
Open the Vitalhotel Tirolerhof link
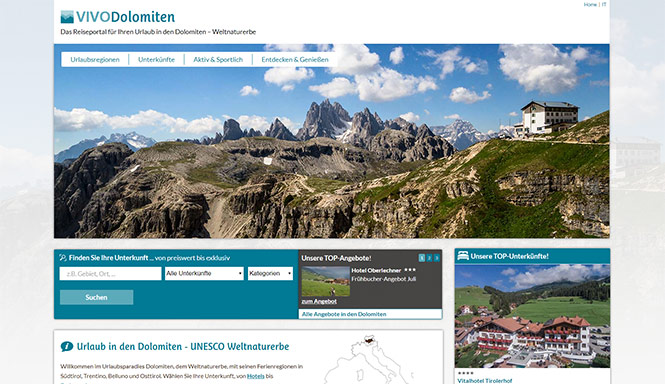coord(485,381)
